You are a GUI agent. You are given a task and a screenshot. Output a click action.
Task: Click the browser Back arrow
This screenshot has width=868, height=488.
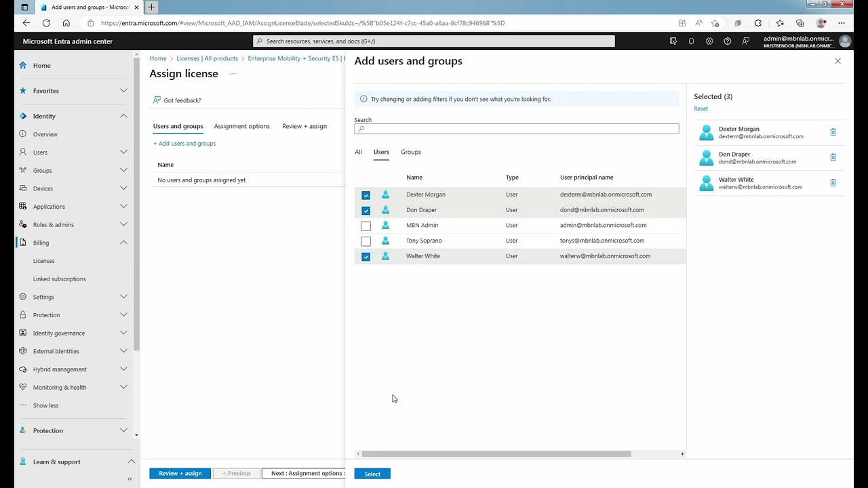click(x=26, y=23)
